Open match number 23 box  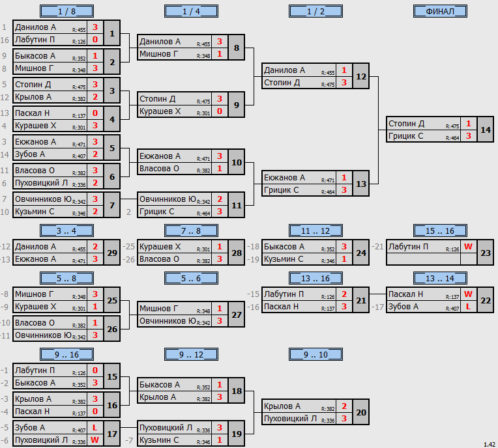486,253
